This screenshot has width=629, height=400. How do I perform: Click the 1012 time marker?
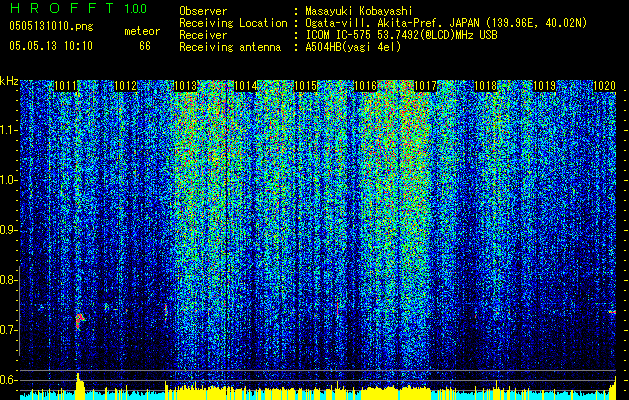(x=126, y=86)
